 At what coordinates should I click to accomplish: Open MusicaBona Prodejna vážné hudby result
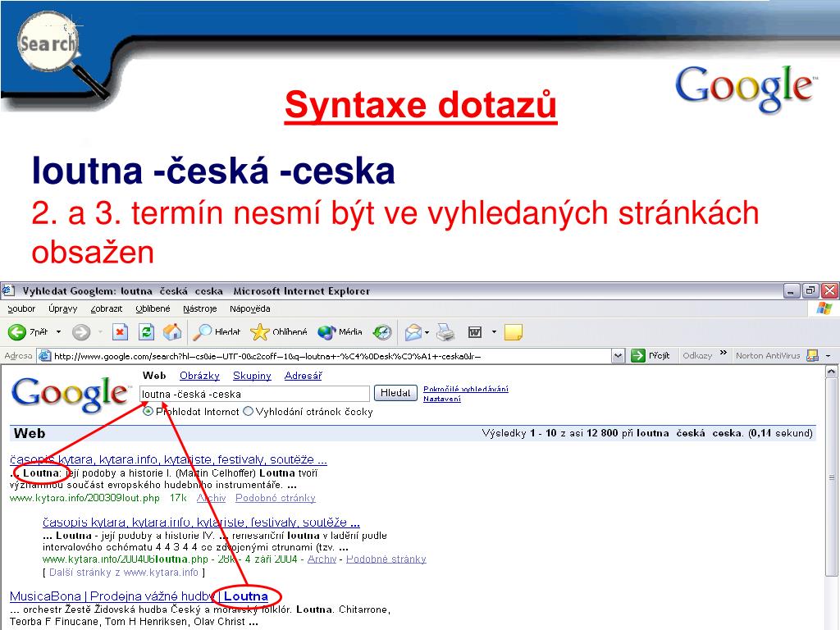[x=139, y=596]
